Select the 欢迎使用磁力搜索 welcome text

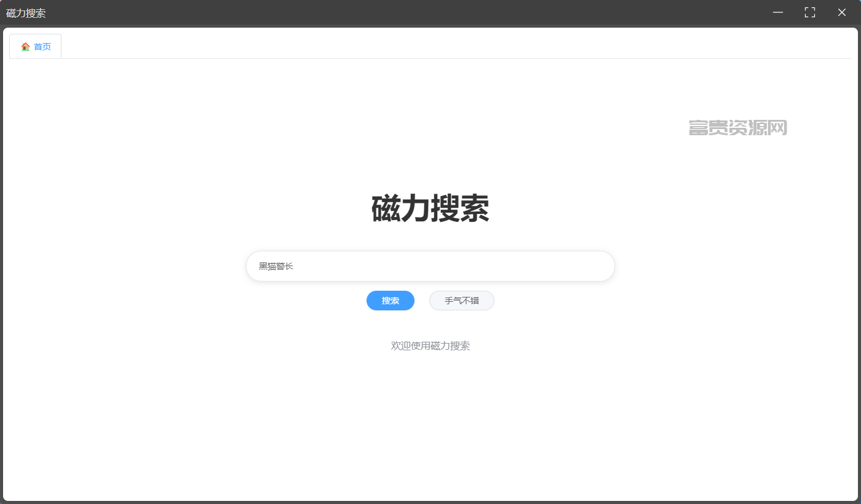click(x=430, y=346)
